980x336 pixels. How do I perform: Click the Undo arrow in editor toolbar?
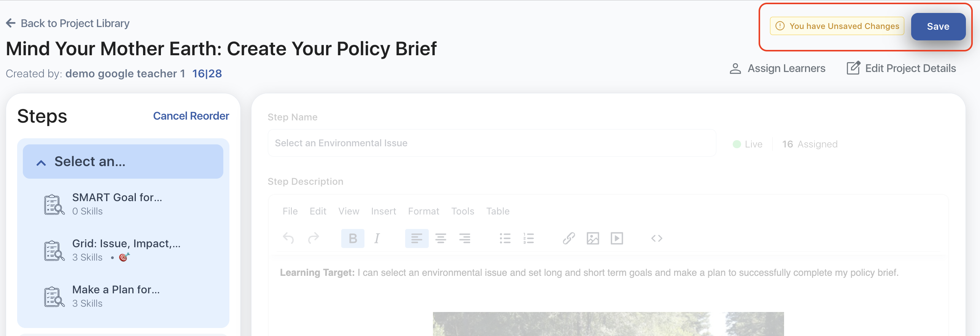[288, 238]
